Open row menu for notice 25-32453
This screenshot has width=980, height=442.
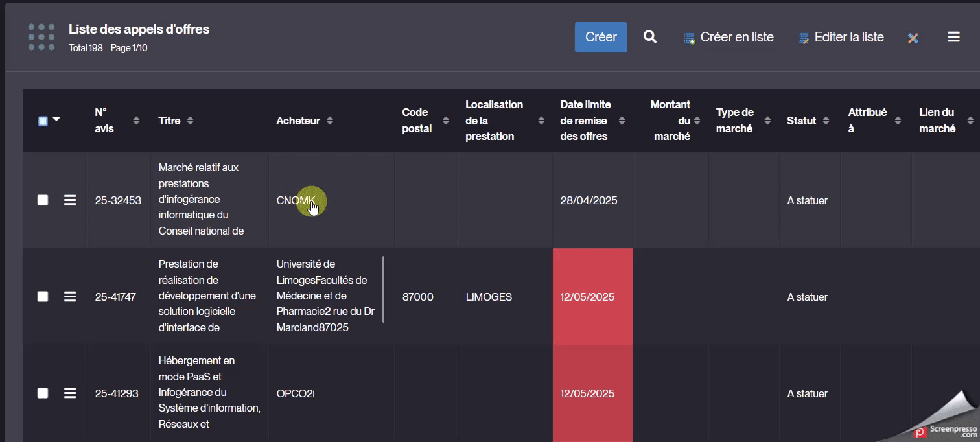(70, 200)
